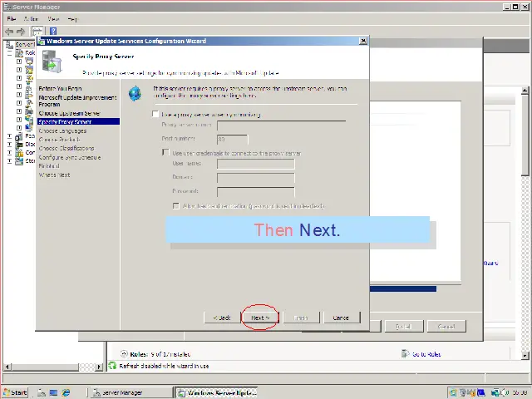Open Internet Explorer from quick launch
The height and width of the screenshot is (399, 532).
click(66, 393)
